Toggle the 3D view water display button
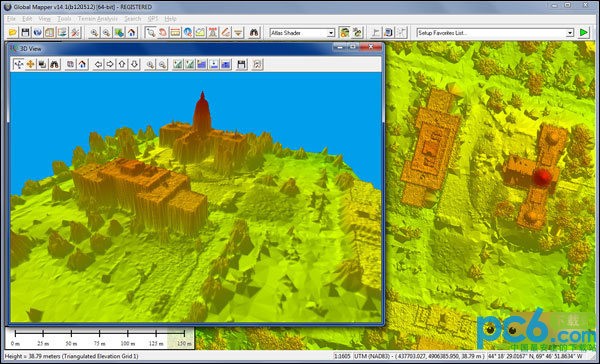Screen dimensions: 600x364 pos(202,64)
